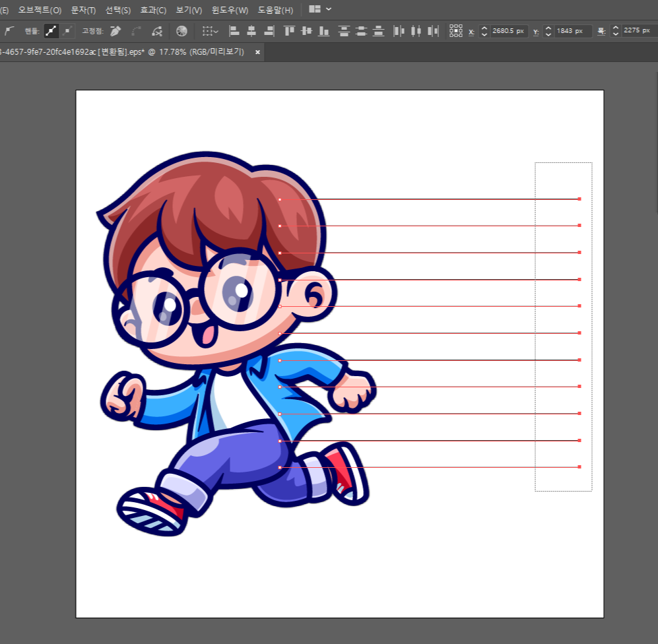Close the eps document tab
The image size is (658, 644).
257,52
